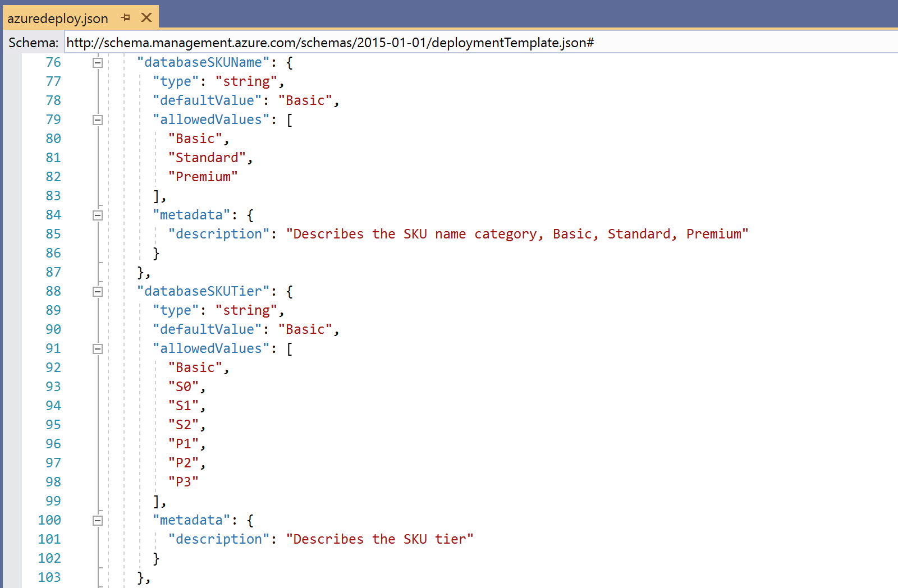Viewport: 898px width, 588px height.
Task: Click line number 103 in the gutter
Action: [49, 577]
